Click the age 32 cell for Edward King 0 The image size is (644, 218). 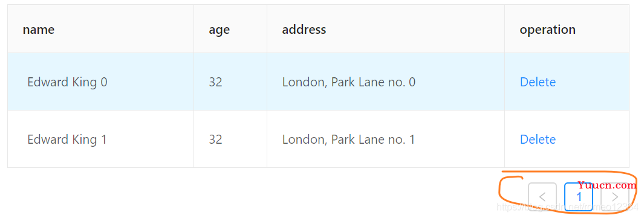pyautogui.click(x=230, y=82)
